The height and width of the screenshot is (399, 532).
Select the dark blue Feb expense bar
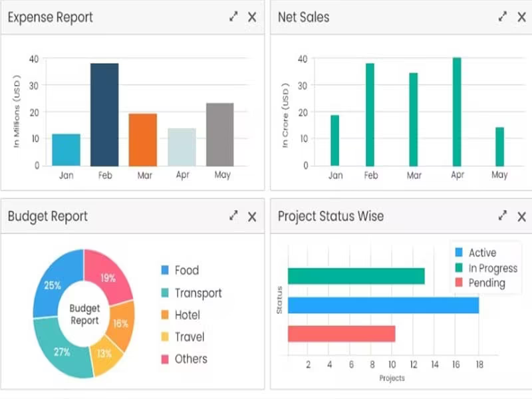pyautogui.click(x=104, y=114)
